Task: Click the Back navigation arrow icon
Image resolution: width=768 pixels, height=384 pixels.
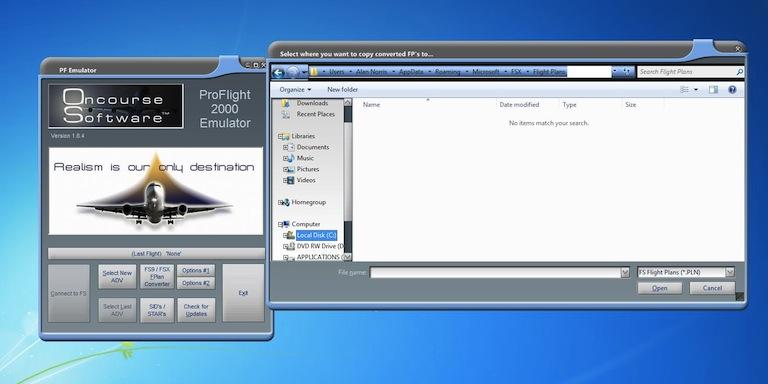Action: tap(279, 72)
